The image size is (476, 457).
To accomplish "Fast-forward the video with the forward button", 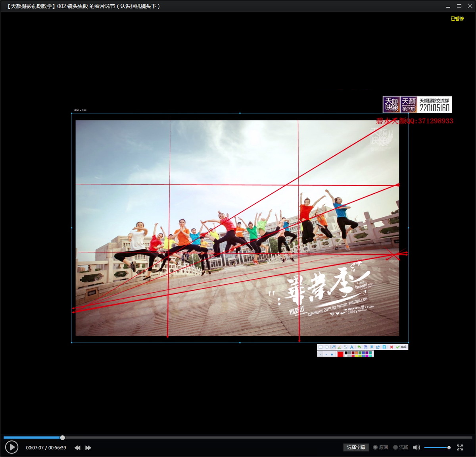I will [88, 447].
